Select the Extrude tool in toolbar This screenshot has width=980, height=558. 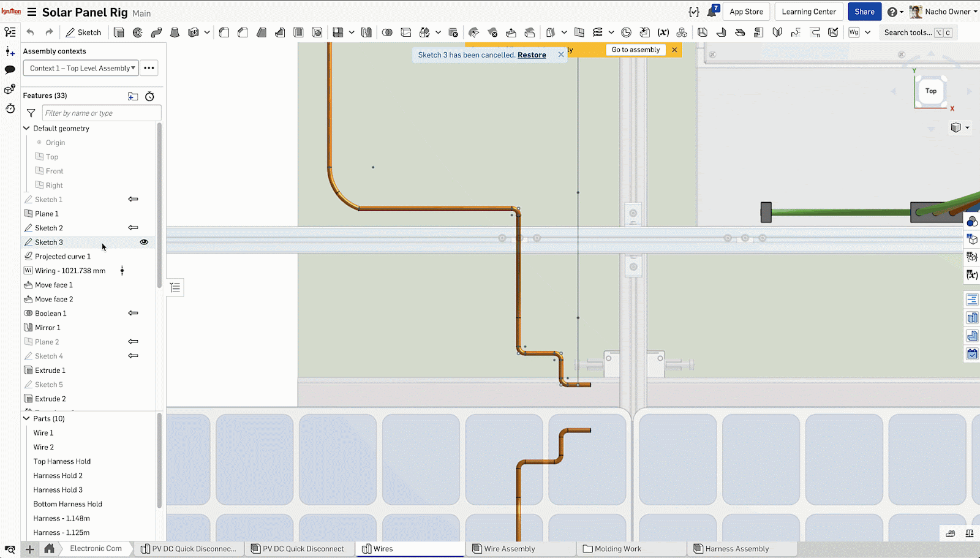(x=119, y=32)
